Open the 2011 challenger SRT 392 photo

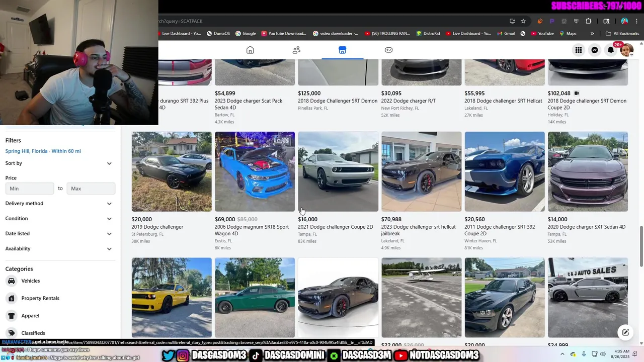pos(505,171)
